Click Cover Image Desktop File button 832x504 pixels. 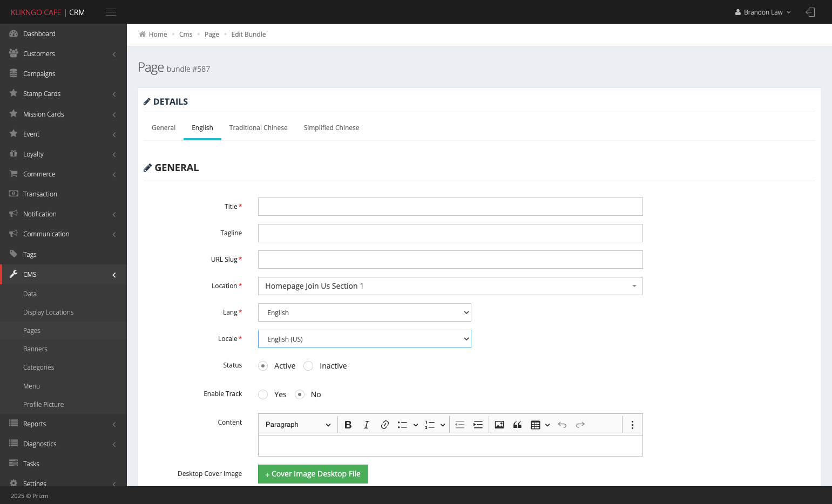click(x=313, y=474)
